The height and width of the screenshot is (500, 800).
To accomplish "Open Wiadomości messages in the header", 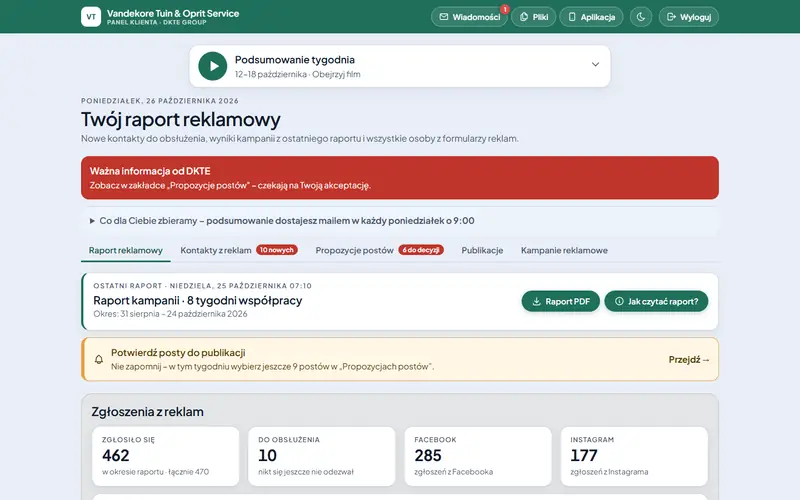I will point(469,17).
